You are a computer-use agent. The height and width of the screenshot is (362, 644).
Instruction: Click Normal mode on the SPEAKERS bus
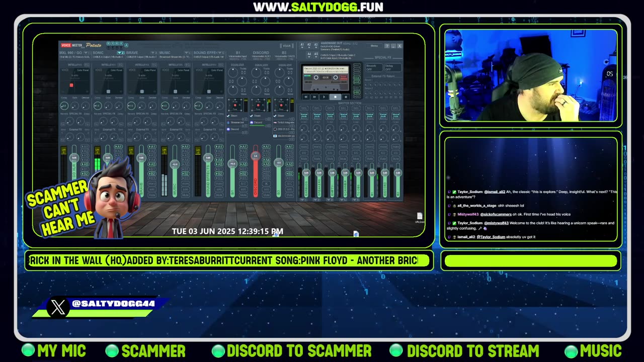click(x=317, y=116)
